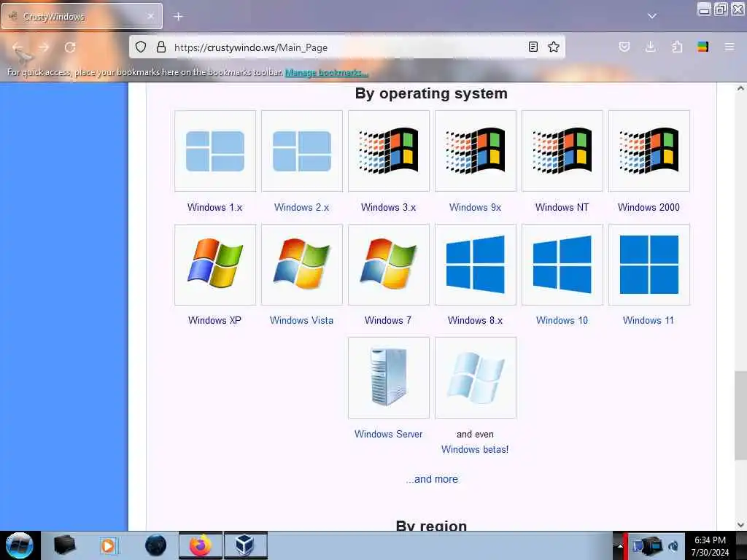Click the scrollbar up arrow
The image size is (747, 560).
[740, 88]
